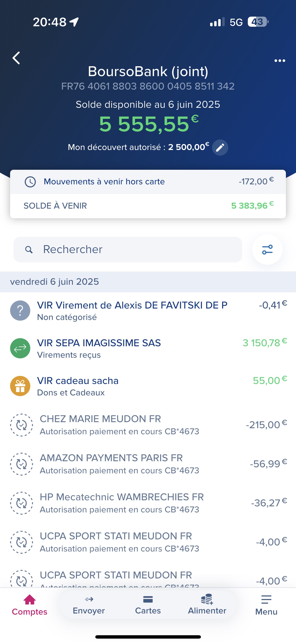Screen dimensions: 296x644
Task: Focus the Rechercher search field
Action: pos(128,249)
